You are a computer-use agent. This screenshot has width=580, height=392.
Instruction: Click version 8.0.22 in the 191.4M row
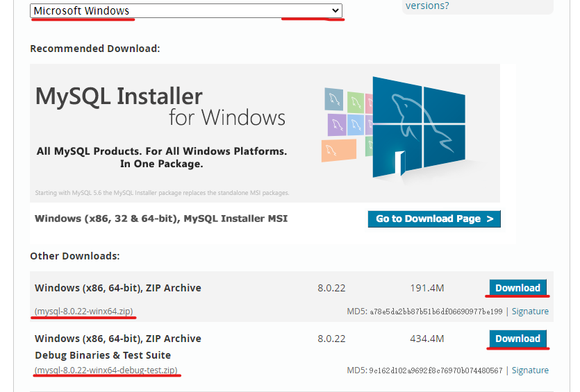click(x=331, y=288)
